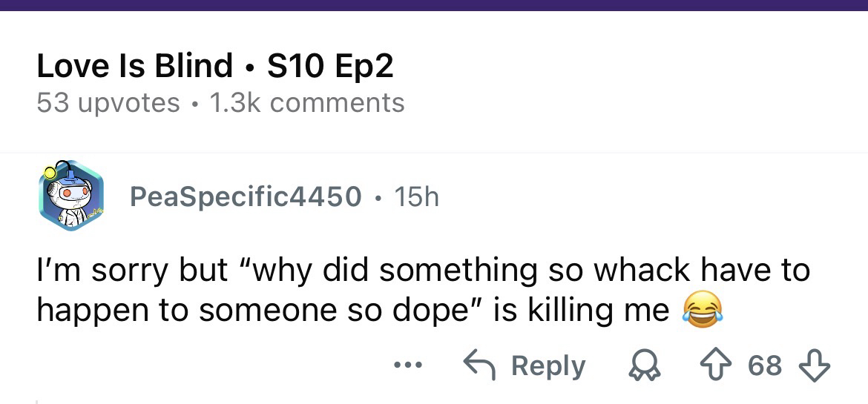The width and height of the screenshot is (868, 404).
Task: Tap the "Reply" text label
Action: [x=548, y=365]
